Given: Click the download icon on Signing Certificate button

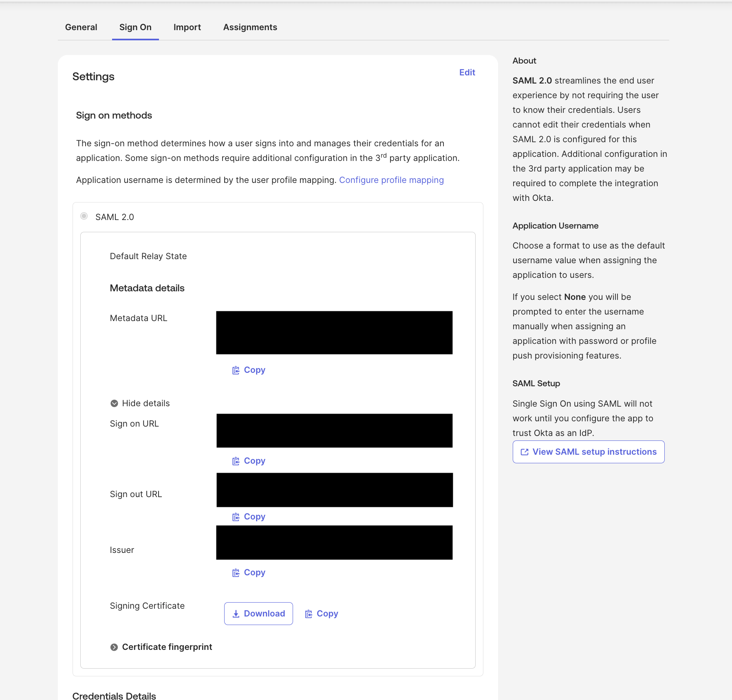Looking at the screenshot, I should coord(236,613).
